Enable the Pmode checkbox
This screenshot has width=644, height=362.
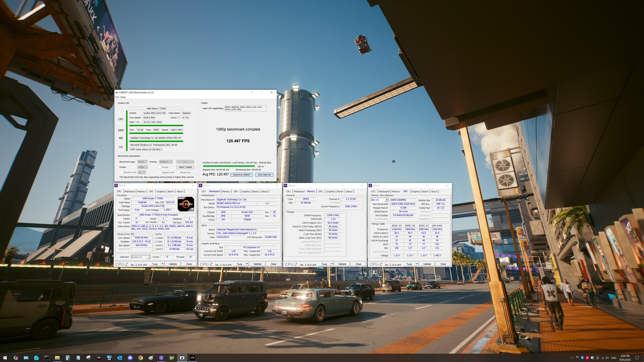click(x=160, y=167)
